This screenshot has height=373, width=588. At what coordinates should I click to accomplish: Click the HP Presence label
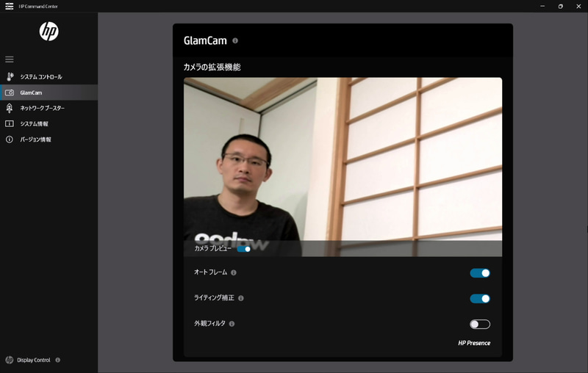[474, 343]
